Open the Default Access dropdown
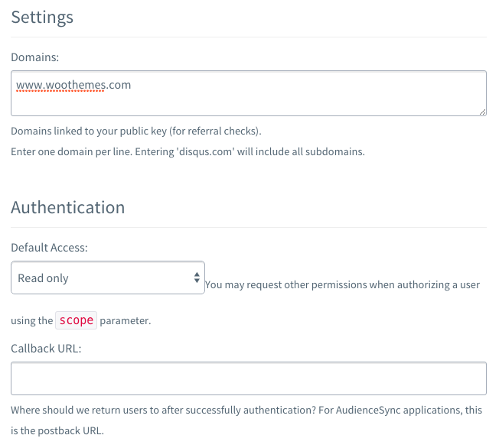 click(108, 278)
